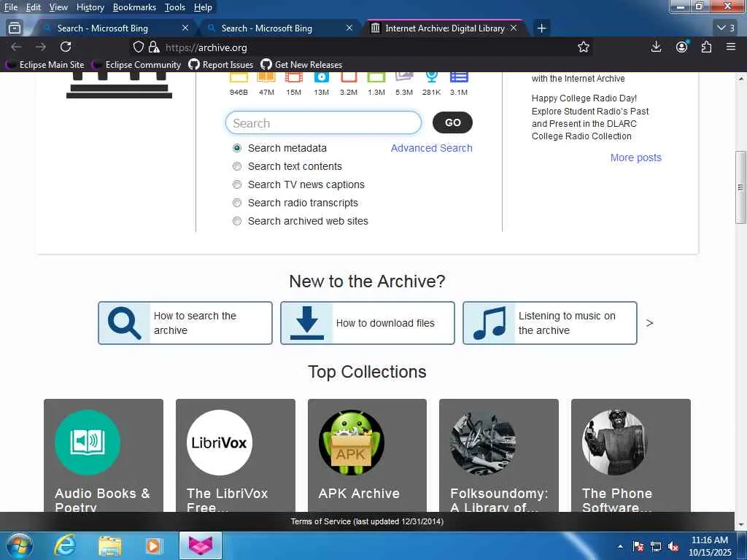
Task: Open the Firefox account icon
Action: tap(682, 47)
